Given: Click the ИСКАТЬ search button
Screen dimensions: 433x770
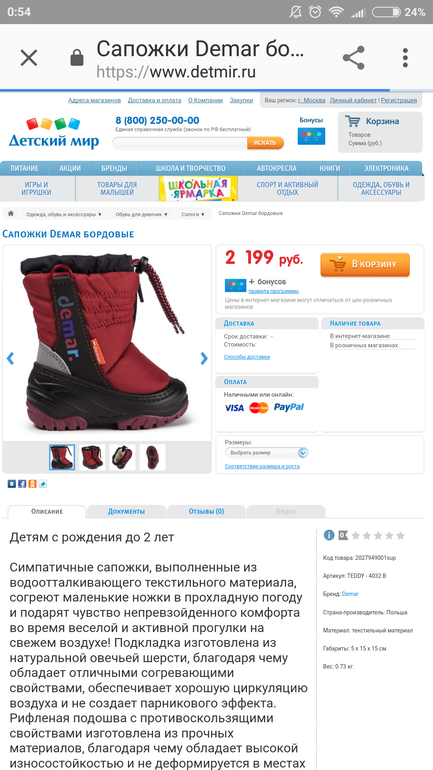Looking at the screenshot, I should (x=265, y=143).
